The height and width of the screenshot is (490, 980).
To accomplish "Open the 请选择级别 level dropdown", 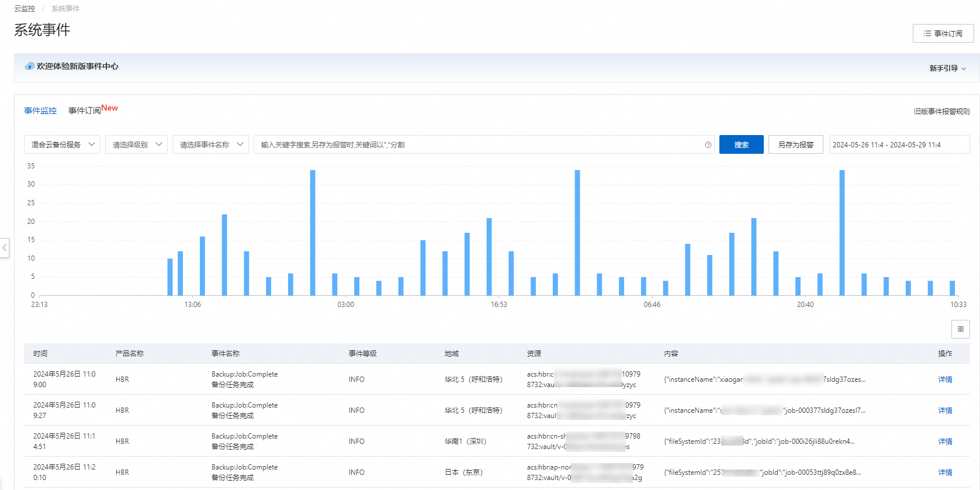I will coord(136,144).
